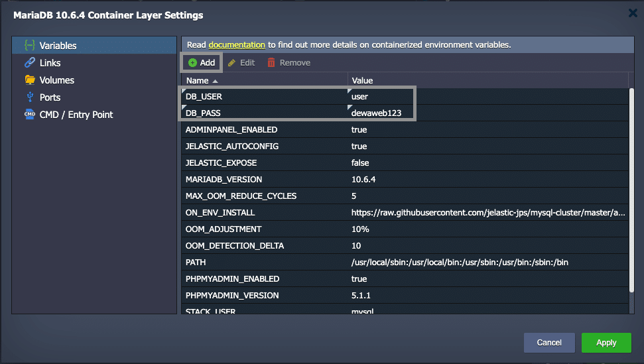Click the Remove variable button
Viewport: 644px width, 364px height.
click(x=289, y=62)
